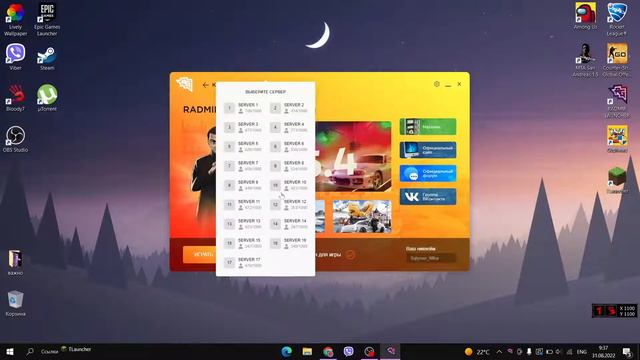Open taskbar search magnifier
640x360 pixels.
click(x=30, y=351)
